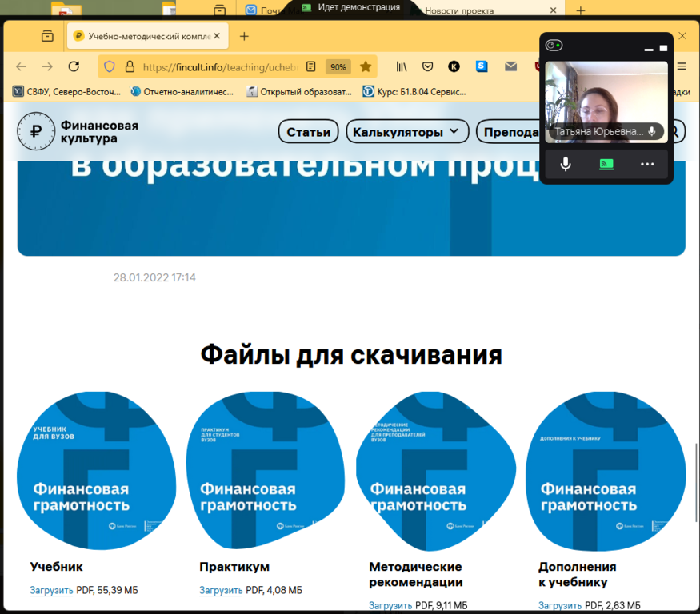Open the Открытый образоват... bookmark
Screen dimensions: 700x614
(299, 91)
